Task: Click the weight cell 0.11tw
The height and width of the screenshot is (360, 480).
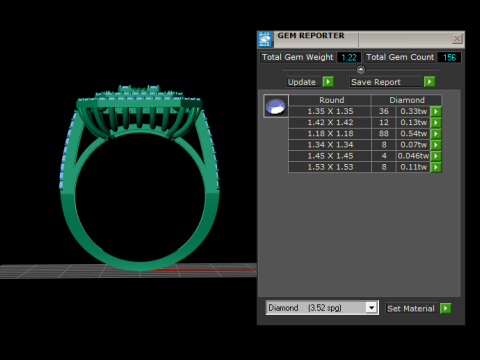Action: coord(413,167)
